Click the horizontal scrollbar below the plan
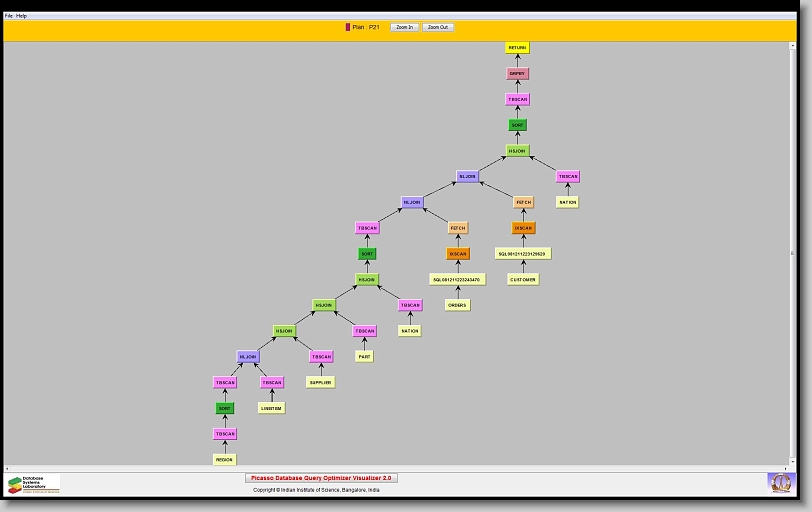 pos(400,468)
